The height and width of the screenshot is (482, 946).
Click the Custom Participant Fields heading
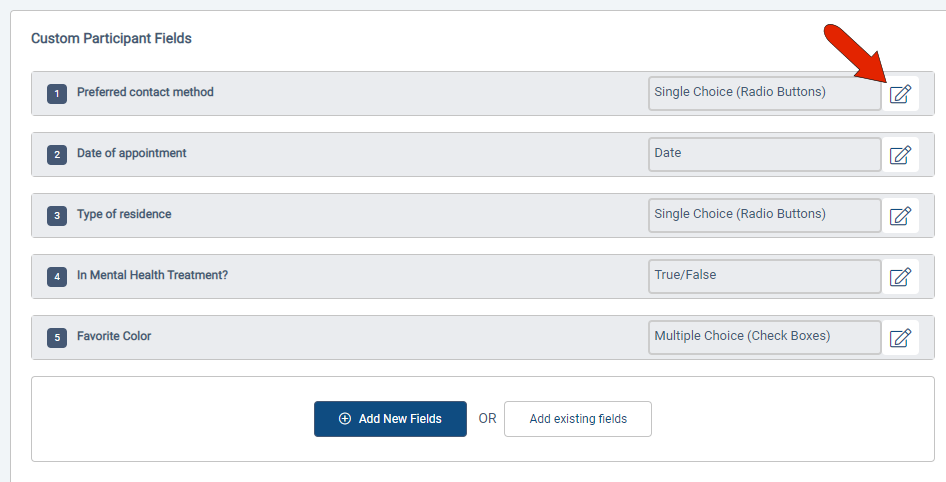pos(111,39)
